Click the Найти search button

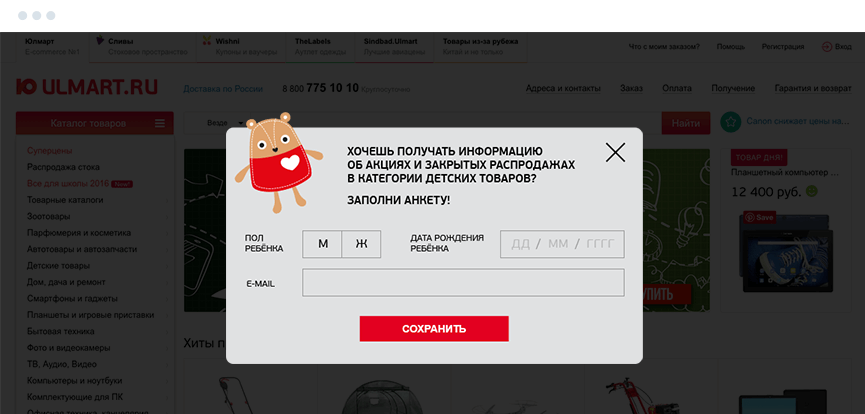(686, 124)
